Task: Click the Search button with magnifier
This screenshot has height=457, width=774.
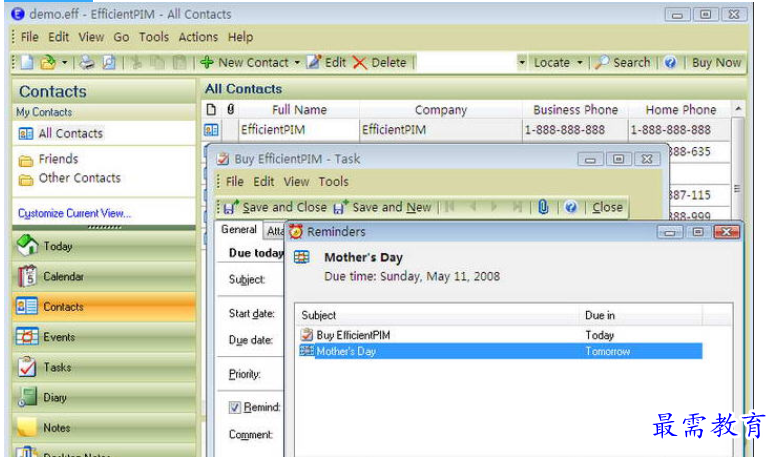Action: point(622,63)
